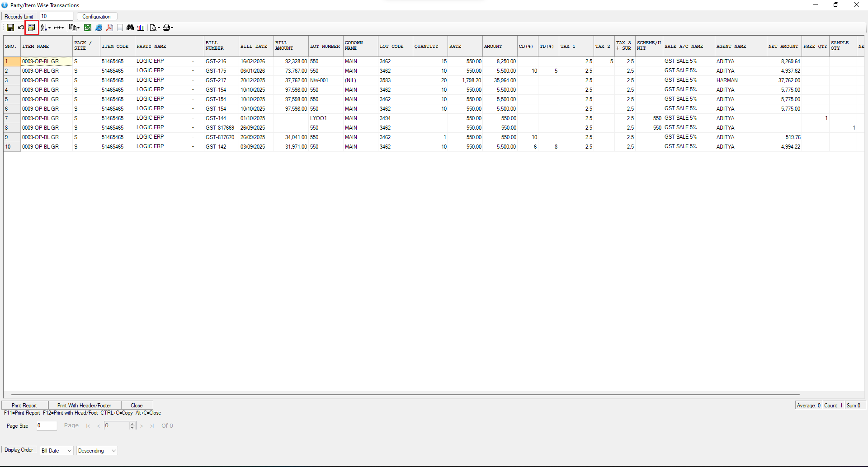
Task: Click the Page Size input field
Action: click(x=46, y=425)
